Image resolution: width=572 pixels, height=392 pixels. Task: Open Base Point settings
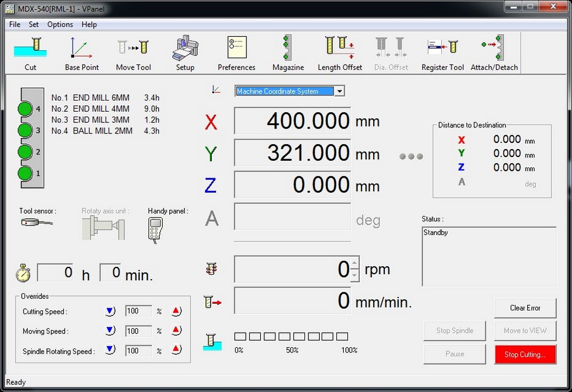[x=82, y=53]
